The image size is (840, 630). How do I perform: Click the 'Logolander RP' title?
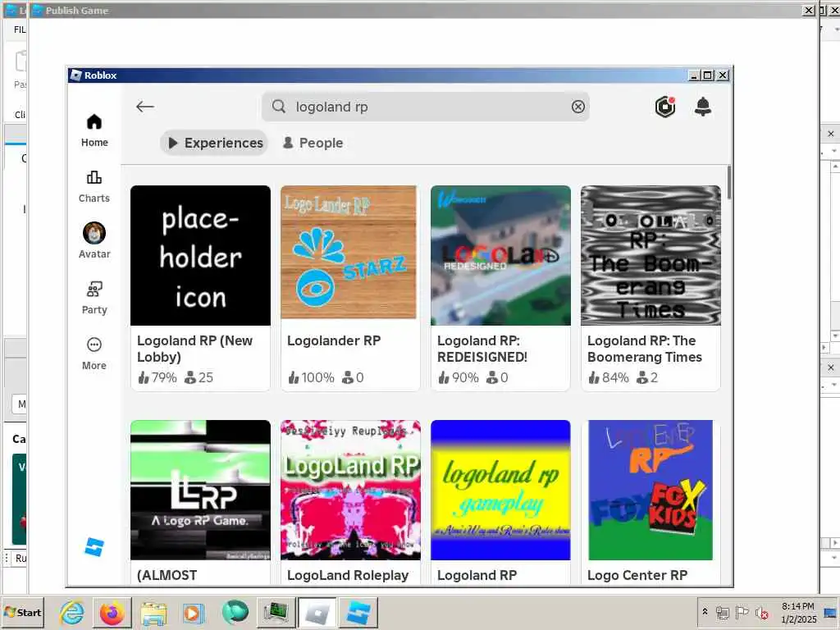[334, 340]
